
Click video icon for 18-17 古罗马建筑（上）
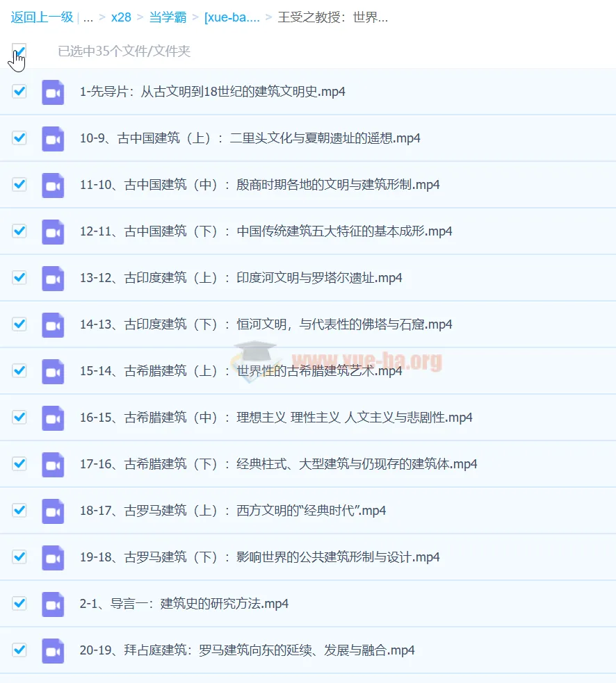pos(53,511)
